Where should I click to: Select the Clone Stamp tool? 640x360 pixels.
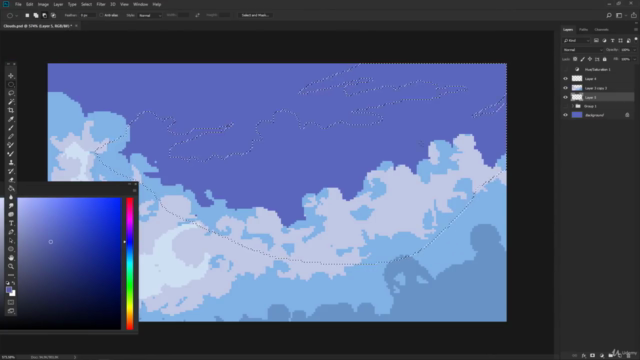[x=11, y=162]
